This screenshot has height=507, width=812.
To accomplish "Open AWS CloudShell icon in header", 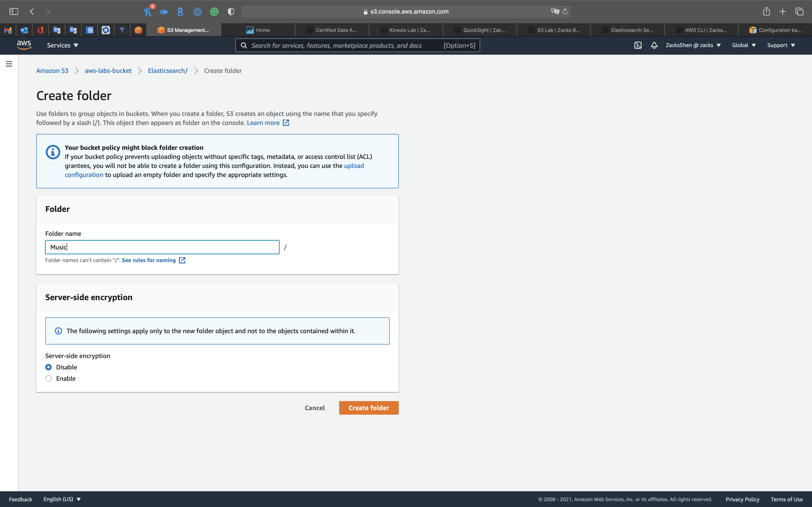I will [x=638, y=45].
